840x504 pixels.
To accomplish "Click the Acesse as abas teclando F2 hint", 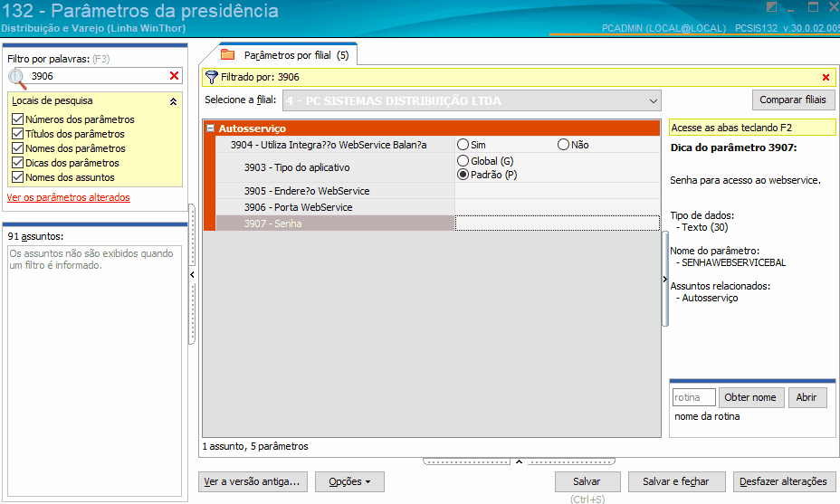I will coord(752,128).
